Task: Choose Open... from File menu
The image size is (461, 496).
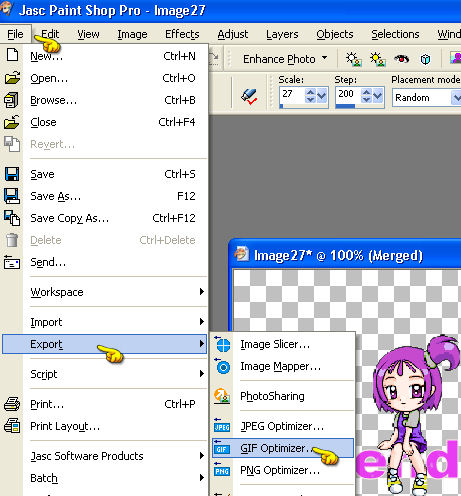Action: (x=105, y=78)
